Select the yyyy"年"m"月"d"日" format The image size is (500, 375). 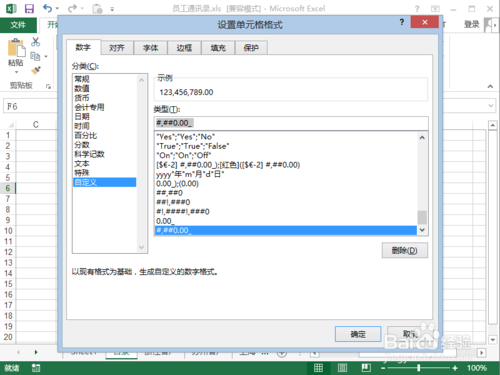click(x=286, y=174)
